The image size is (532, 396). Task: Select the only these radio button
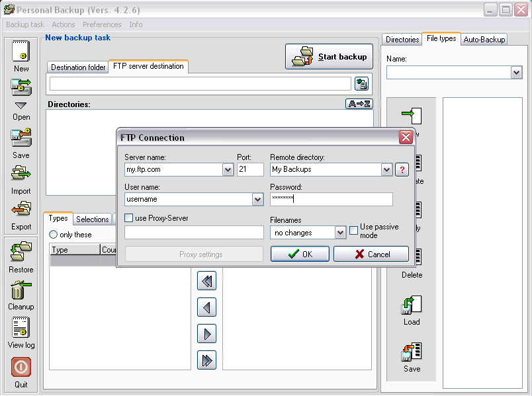[54, 235]
